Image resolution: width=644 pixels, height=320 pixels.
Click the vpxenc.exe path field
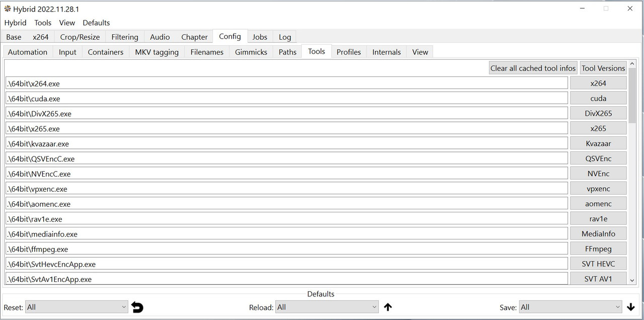[x=287, y=189]
